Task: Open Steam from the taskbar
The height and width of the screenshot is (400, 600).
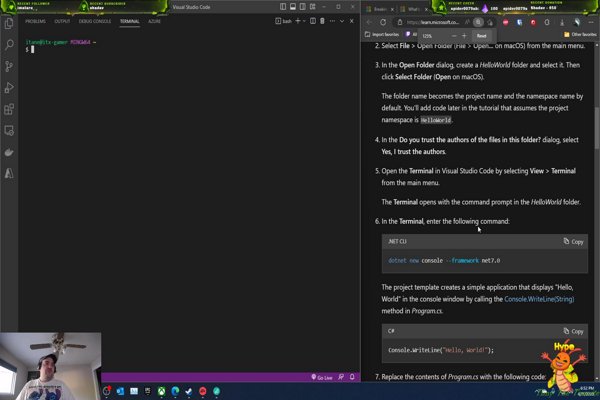Action: pos(189,391)
